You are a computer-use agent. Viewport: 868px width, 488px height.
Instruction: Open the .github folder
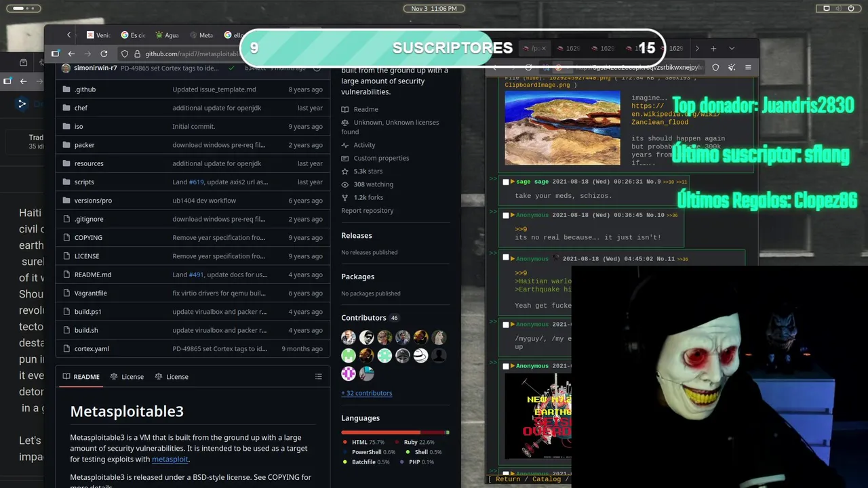click(85, 89)
